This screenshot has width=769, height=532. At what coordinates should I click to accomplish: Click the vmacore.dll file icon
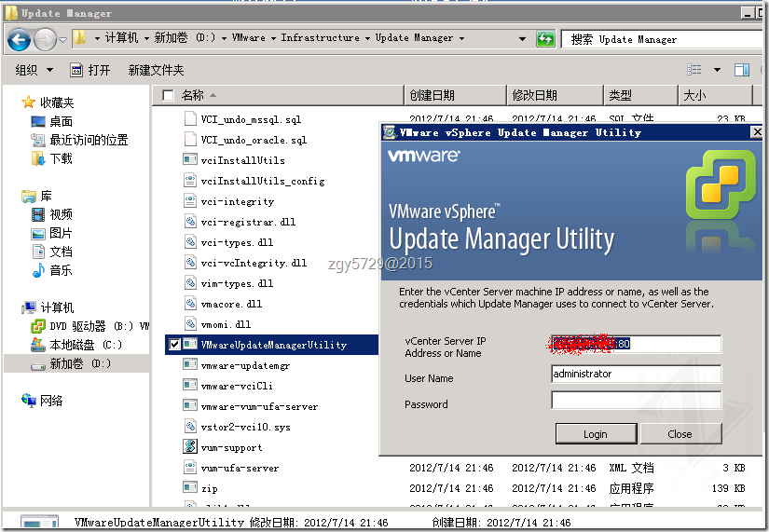tap(190, 304)
